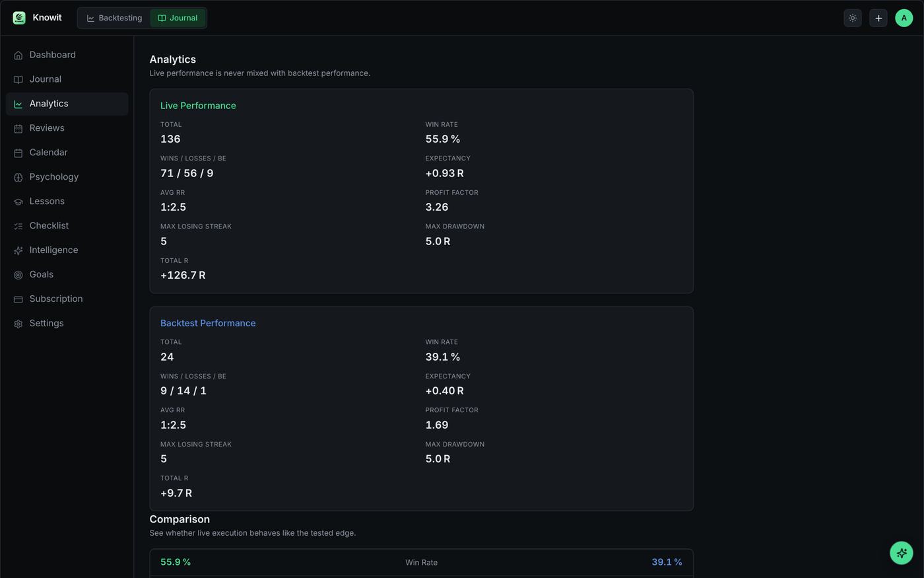Click the Journal book icon in sidebar
The image size is (924, 578).
click(18, 80)
